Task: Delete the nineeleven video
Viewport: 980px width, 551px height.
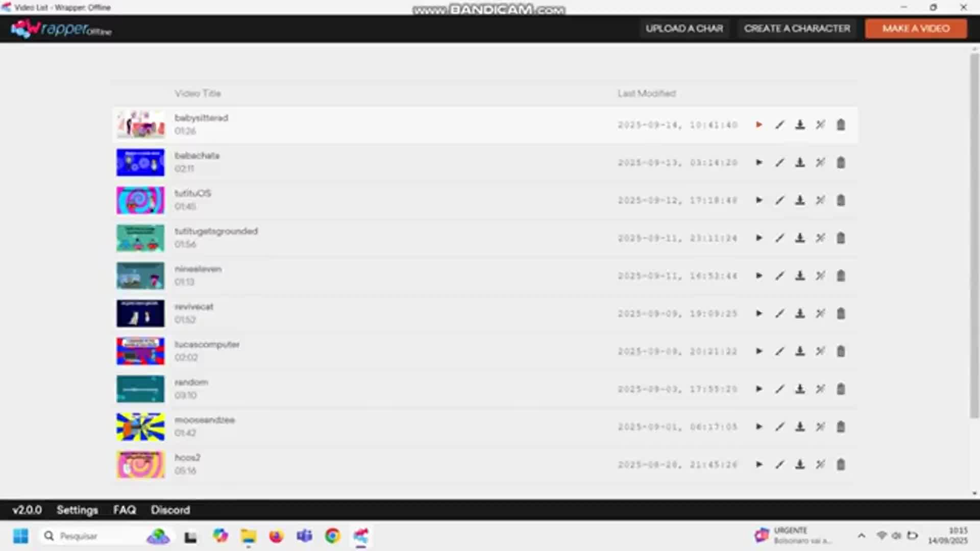Action: pos(841,275)
